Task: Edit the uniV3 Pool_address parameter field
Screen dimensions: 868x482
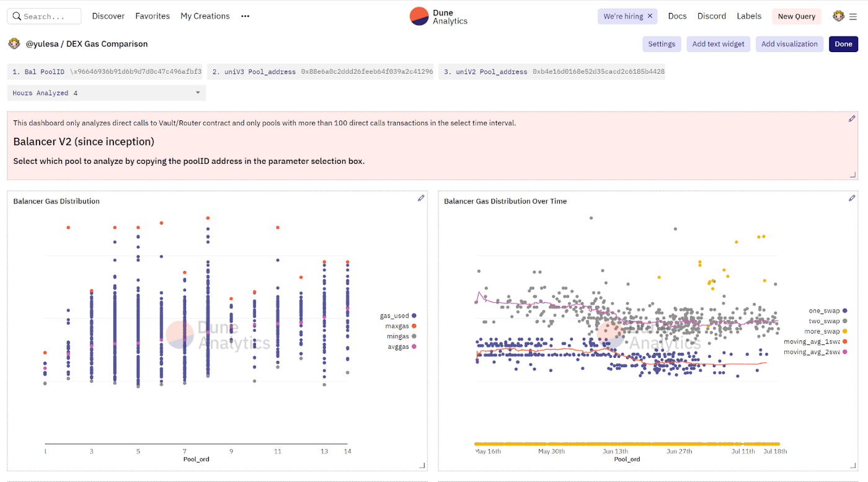Action: coord(321,72)
